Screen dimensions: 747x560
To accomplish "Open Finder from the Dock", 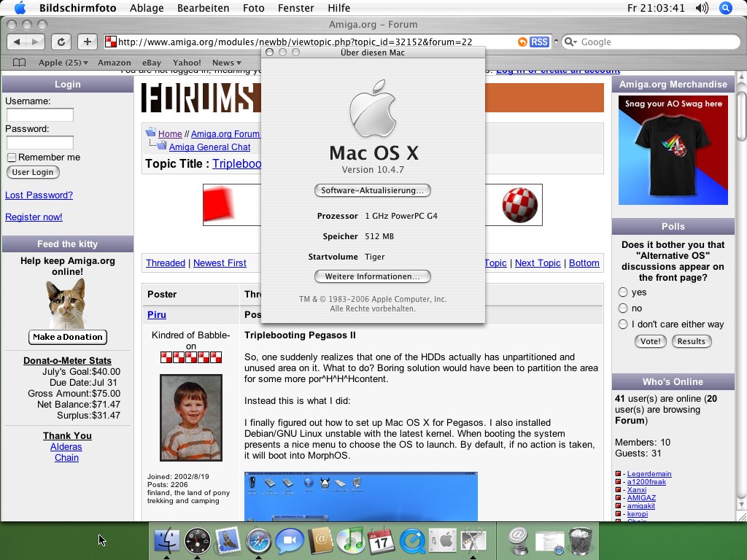I will 167,541.
